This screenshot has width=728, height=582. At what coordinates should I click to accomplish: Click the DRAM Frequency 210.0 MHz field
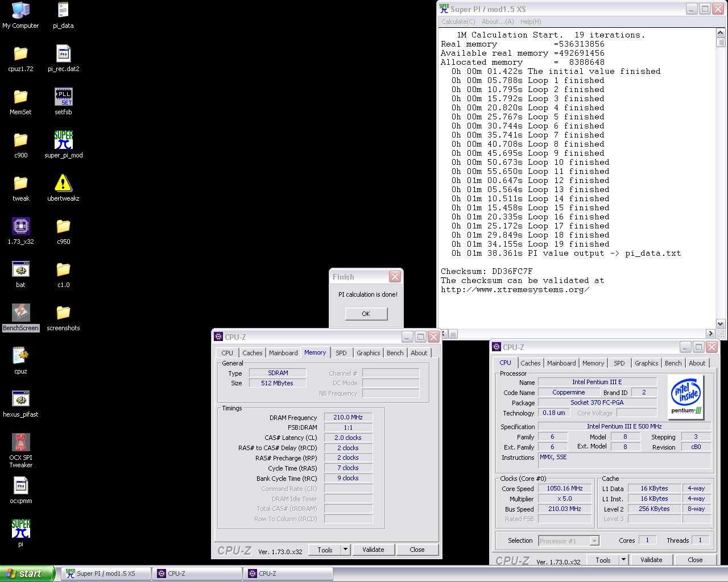coord(348,417)
